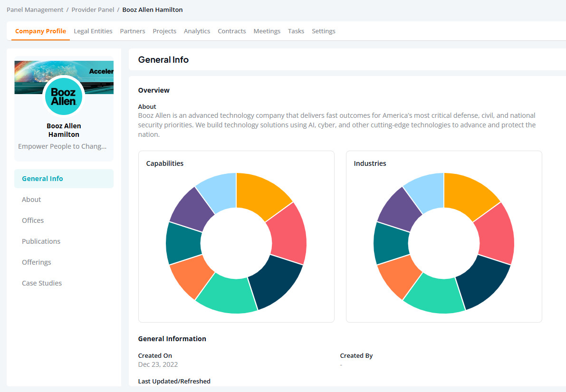Select the red segment in Capabilities chart
This screenshot has width=566, height=392.
(x=288, y=234)
